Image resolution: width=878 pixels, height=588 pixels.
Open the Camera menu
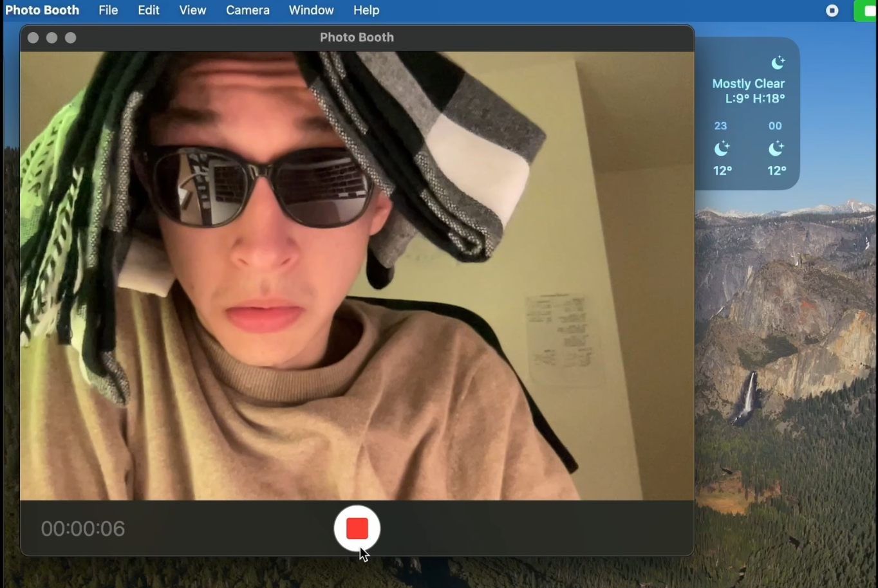point(248,10)
